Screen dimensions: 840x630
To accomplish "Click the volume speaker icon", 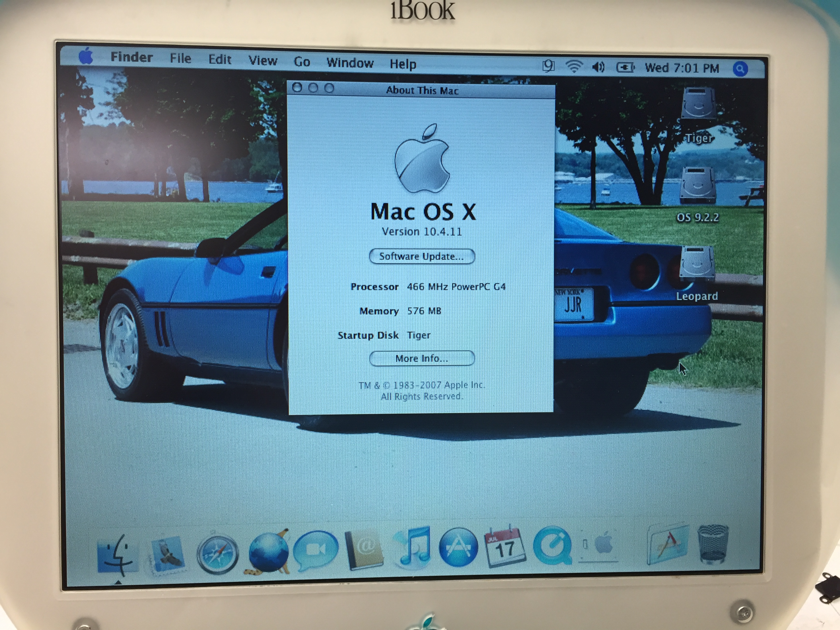I will pos(598,67).
